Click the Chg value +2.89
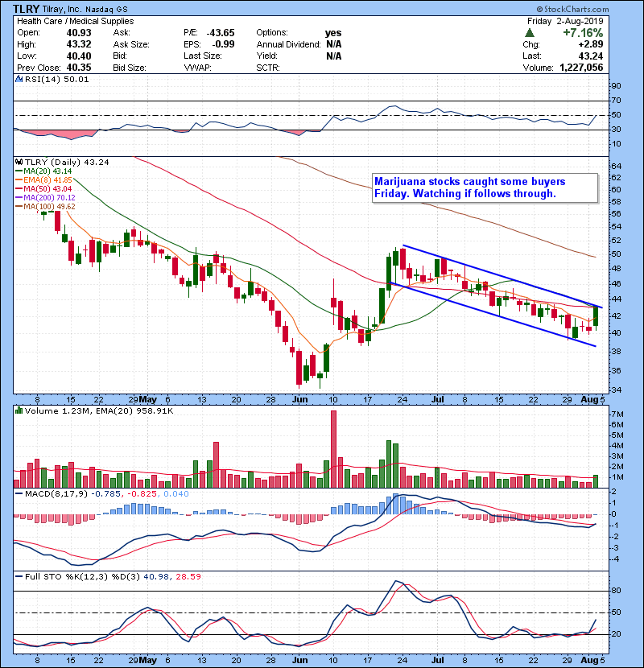 [x=591, y=44]
